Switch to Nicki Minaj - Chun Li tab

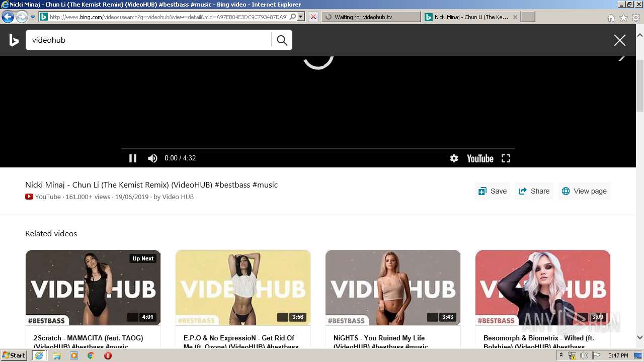pyautogui.click(x=471, y=17)
